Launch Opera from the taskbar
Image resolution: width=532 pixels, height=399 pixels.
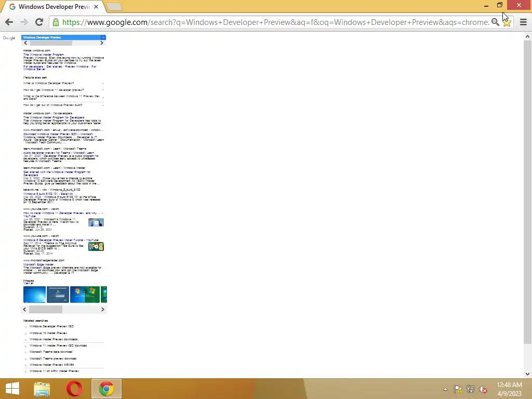tap(74, 389)
